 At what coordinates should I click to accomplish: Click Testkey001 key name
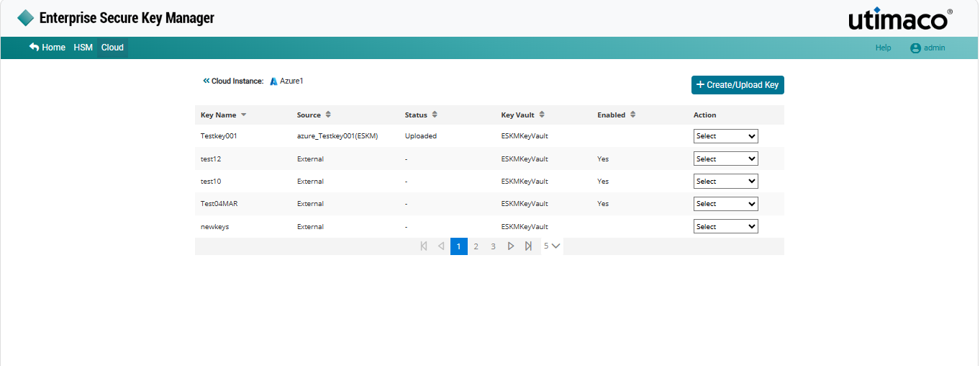[219, 136]
